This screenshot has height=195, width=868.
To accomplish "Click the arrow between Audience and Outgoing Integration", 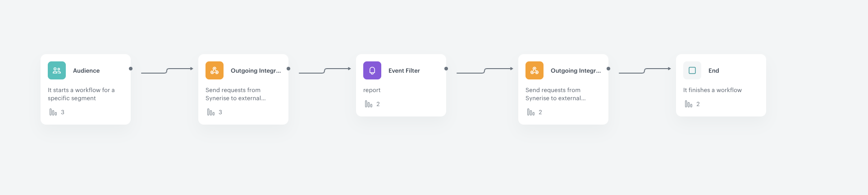I will click(167, 70).
